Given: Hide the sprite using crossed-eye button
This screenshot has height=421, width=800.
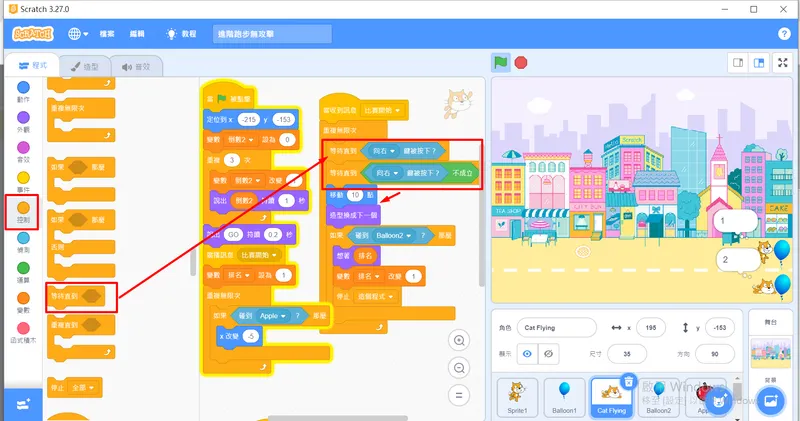Looking at the screenshot, I should pyautogui.click(x=548, y=354).
